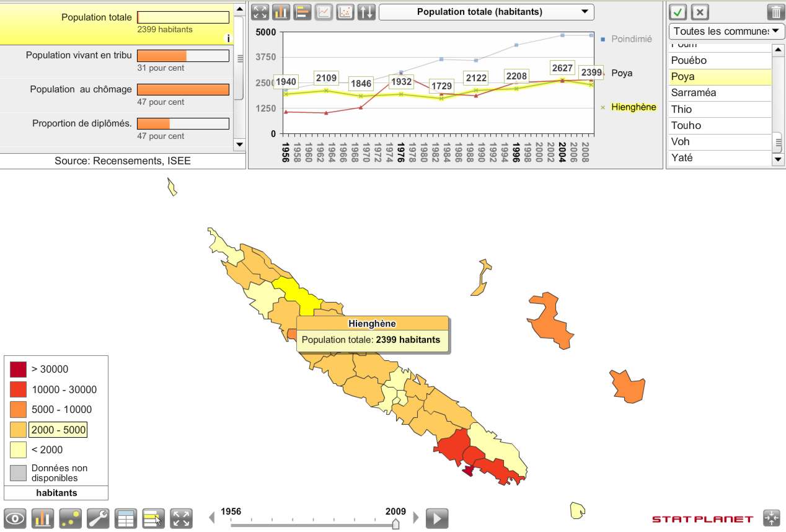Choose Sarraméa in the commune list

[x=693, y=93]
